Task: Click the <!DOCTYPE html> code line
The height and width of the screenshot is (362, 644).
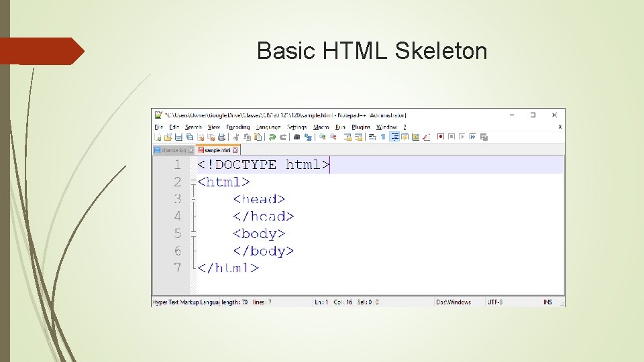Action: pos(263,165)
